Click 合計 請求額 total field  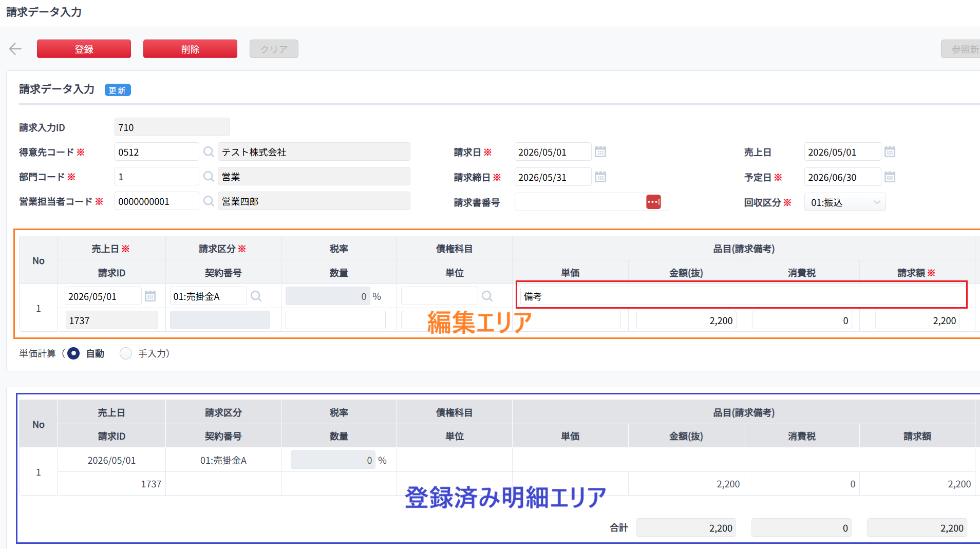coord(917,528)
